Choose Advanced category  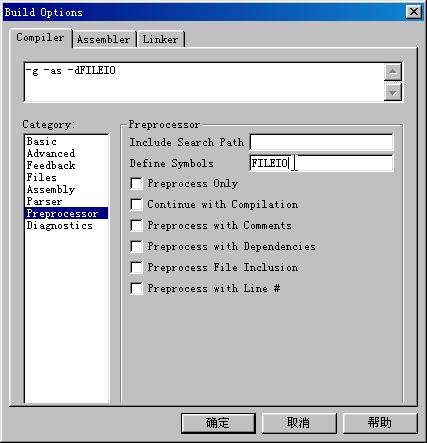[51, 153]
